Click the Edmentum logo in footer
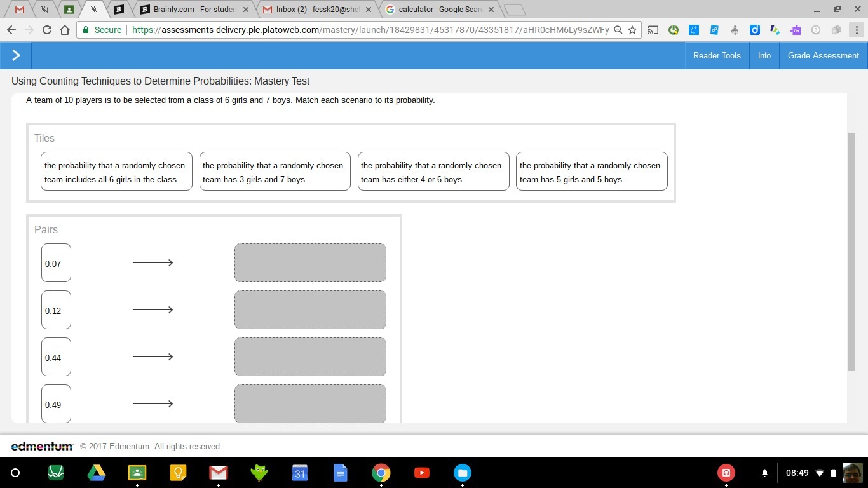Image resolution: width=868 pixels, height=488 pixels. click(42, 446)
